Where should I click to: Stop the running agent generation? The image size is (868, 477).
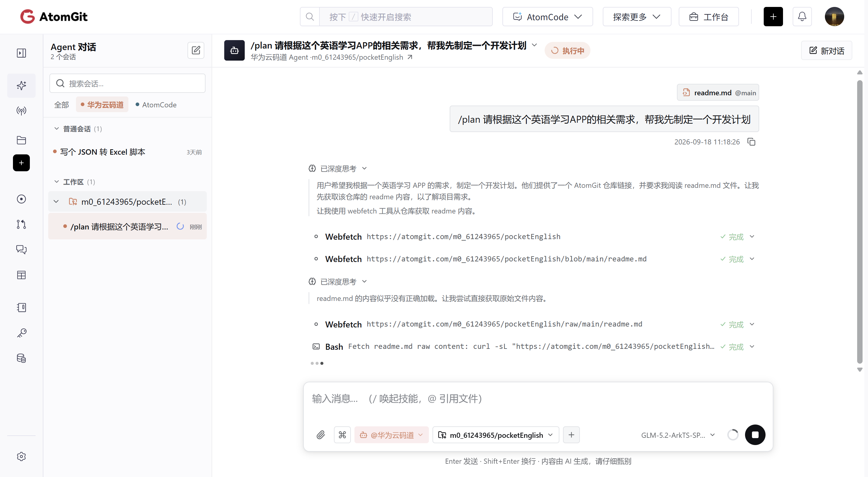pos(755,435)
